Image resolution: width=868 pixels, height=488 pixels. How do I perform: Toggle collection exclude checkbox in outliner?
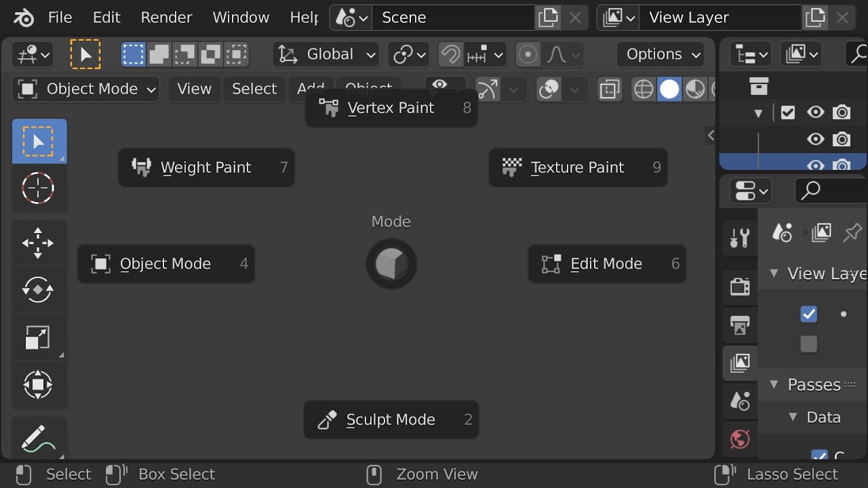(787, 113)
